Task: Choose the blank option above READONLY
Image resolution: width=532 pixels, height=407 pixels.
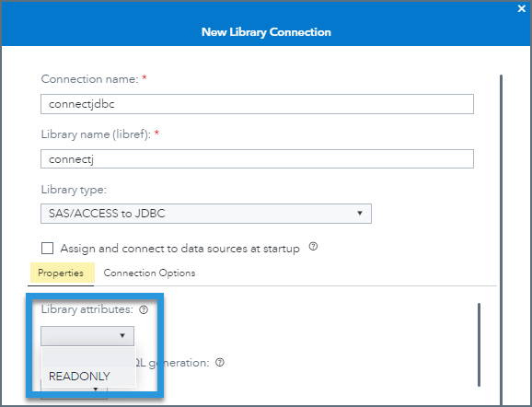Action: click(x=88, y=357)
